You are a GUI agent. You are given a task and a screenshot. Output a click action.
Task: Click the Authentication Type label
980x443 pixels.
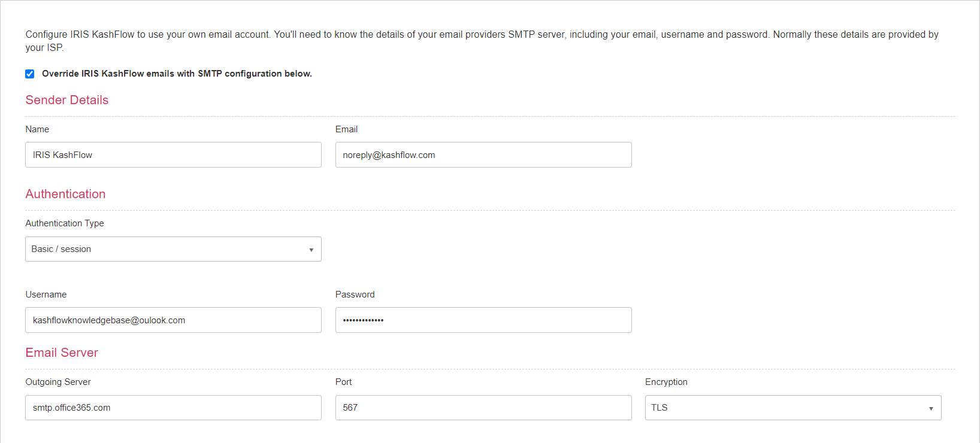[65, 223]
